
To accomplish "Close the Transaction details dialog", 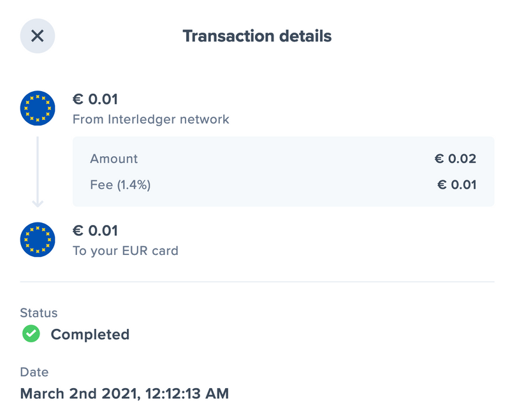I will click(x=38, y=36).
